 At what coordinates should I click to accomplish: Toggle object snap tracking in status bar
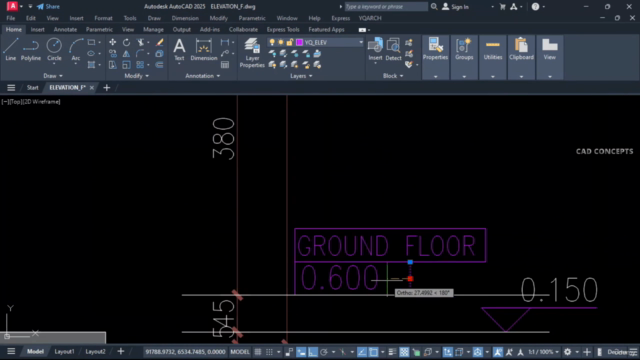coord(362,352)
